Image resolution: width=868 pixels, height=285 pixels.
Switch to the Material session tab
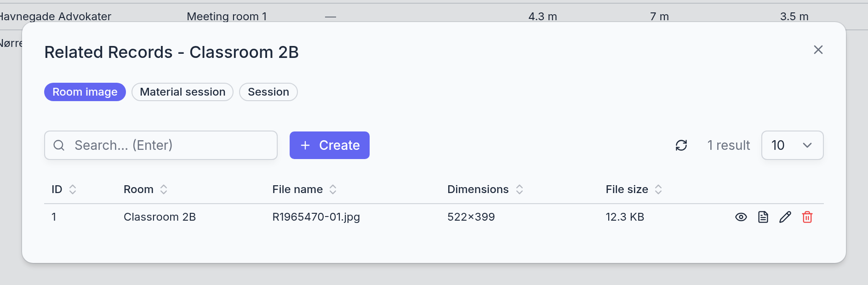(183, 92)
